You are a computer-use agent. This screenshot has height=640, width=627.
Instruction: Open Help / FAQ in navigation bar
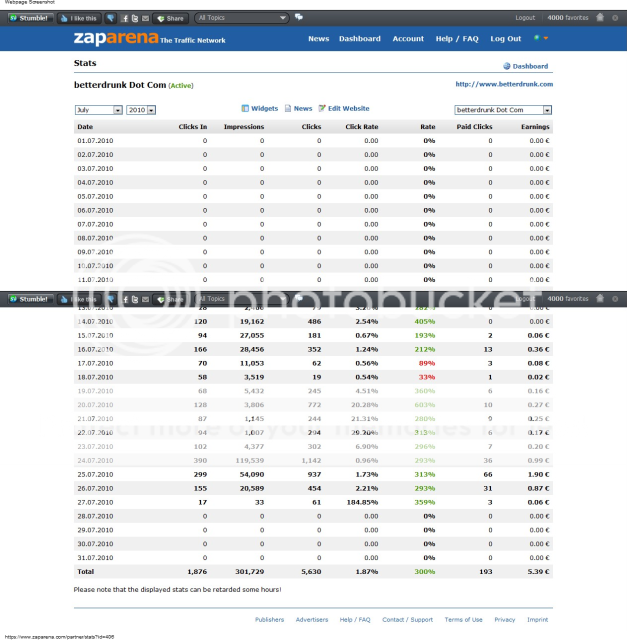457,39
